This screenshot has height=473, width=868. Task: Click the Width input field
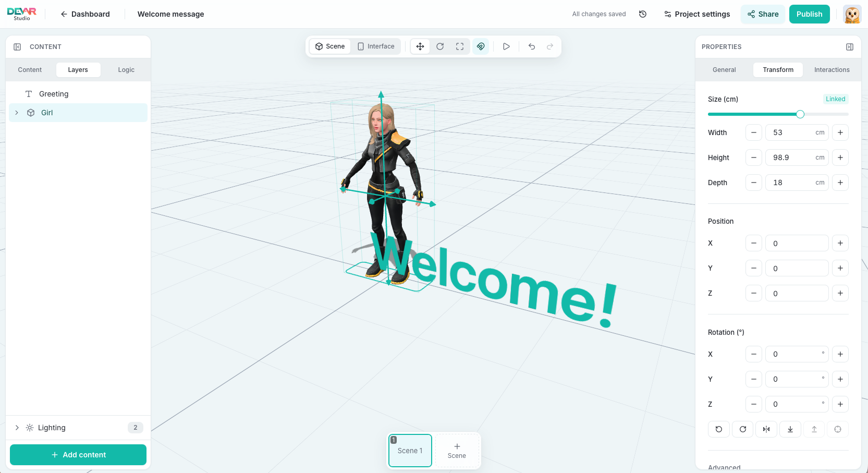(797, 132)
